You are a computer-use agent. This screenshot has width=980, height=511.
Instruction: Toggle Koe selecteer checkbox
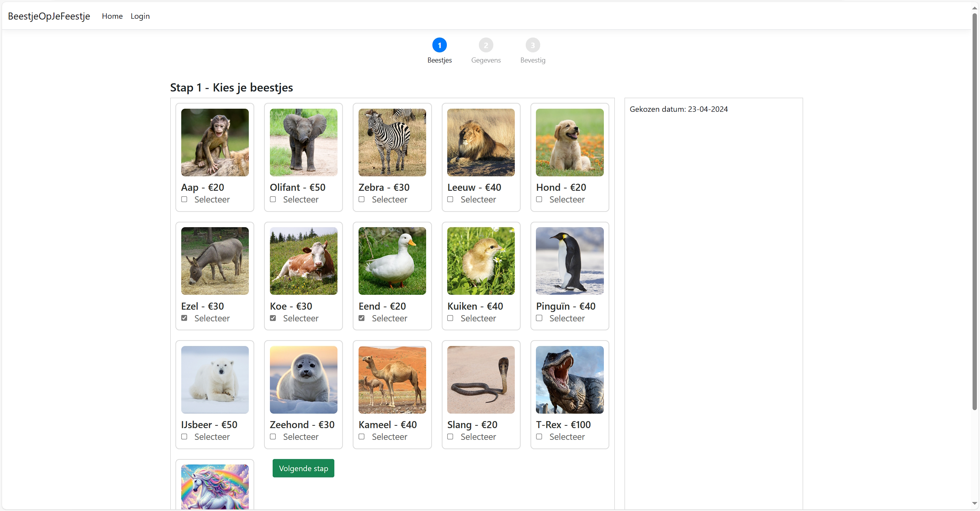273,318
